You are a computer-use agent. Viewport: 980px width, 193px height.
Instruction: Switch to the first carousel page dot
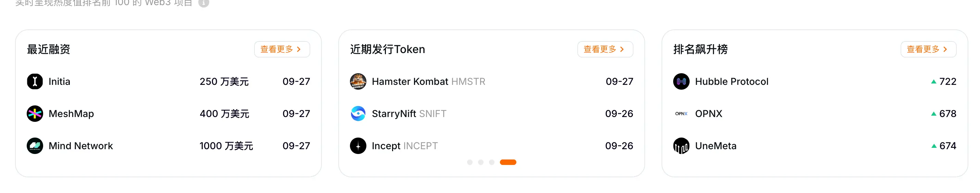[470, 162]
